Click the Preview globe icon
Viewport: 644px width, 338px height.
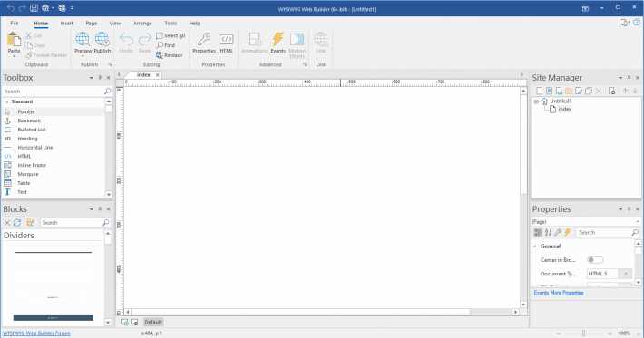click(83, 39)
